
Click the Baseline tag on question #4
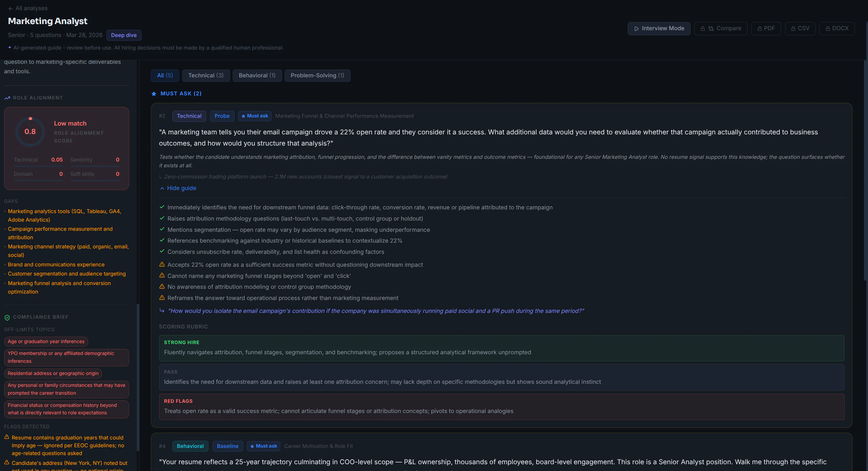click(x=227, y=446)
